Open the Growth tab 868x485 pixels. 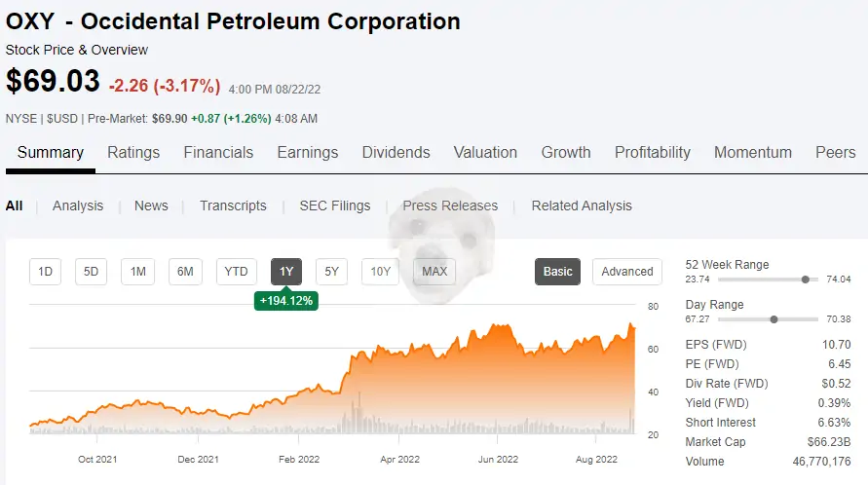(x=566, y=152)
